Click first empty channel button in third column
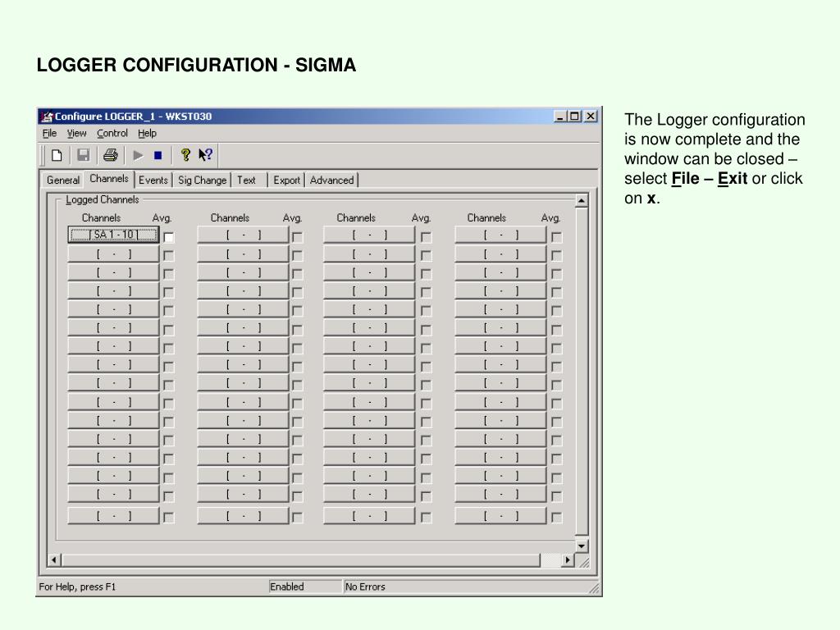 click(x=370, y=235)
